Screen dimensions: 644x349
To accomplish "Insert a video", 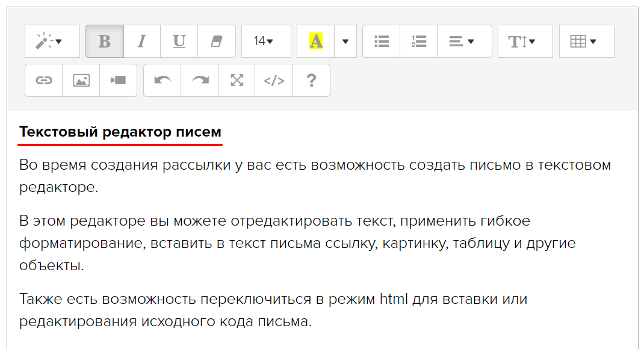I will (x=119, y=80).
